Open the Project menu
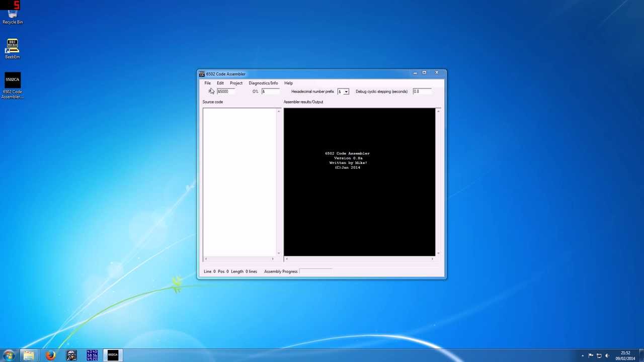Screen dimensions: 644x362 pyautogui.click(x=236, y=83)
